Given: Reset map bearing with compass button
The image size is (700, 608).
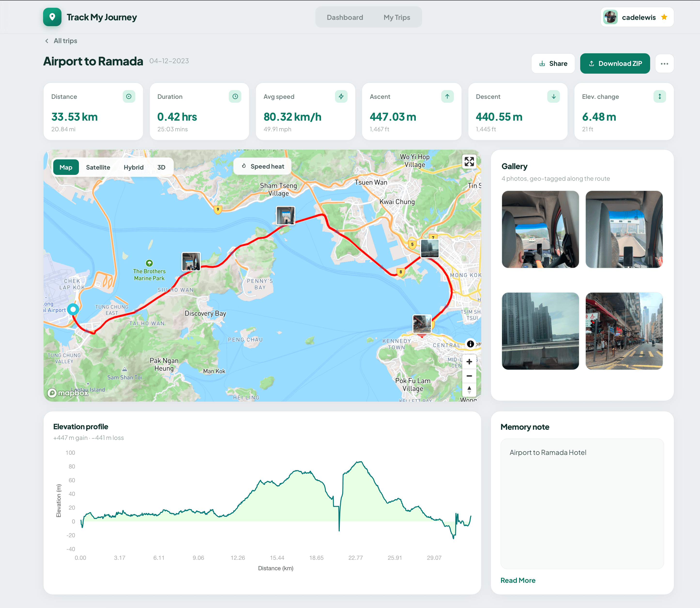Looking at the screenshot, I should (469, 390).
